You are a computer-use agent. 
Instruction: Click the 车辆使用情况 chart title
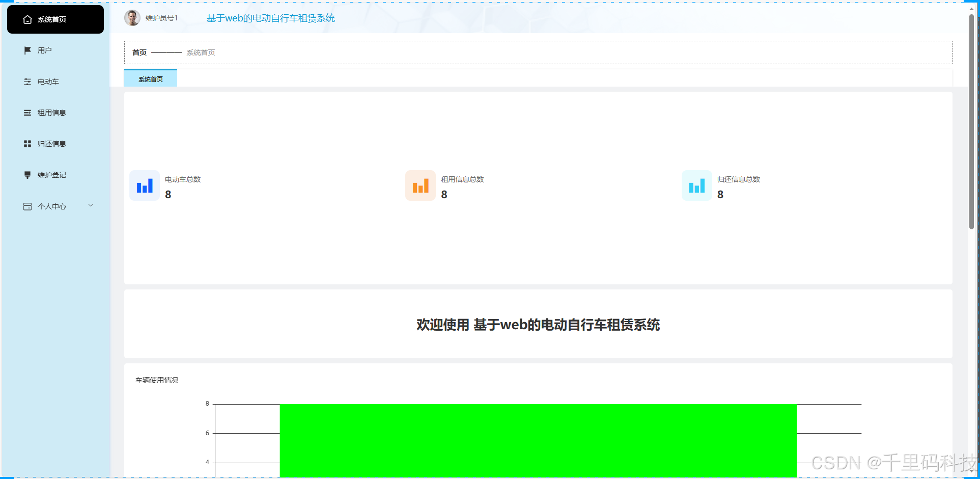click(x=157, y=380)
